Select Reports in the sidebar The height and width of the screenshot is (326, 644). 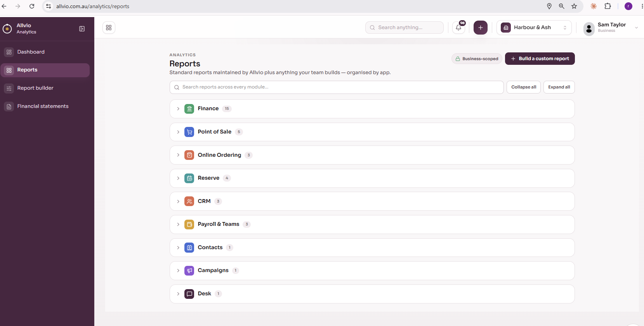point(45,70)
